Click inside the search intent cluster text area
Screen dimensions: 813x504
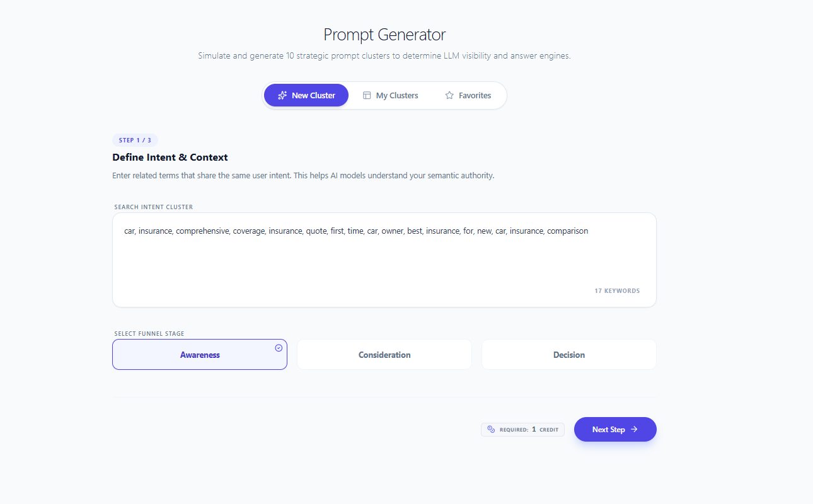(384, 258)
